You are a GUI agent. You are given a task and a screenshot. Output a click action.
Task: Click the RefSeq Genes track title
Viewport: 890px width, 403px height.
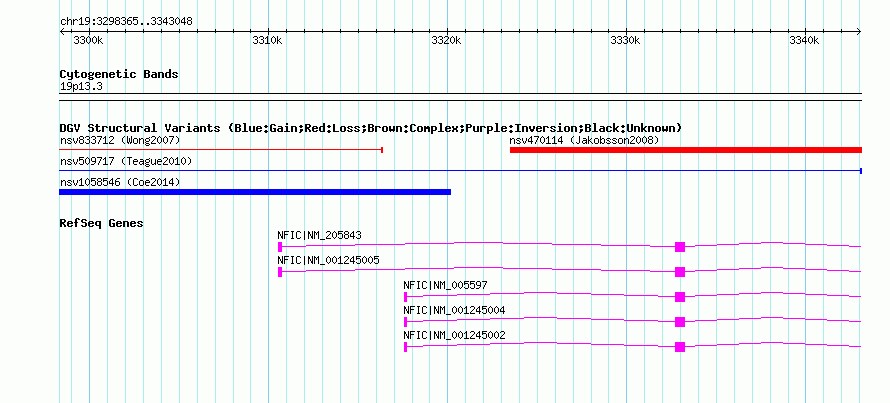102,224
